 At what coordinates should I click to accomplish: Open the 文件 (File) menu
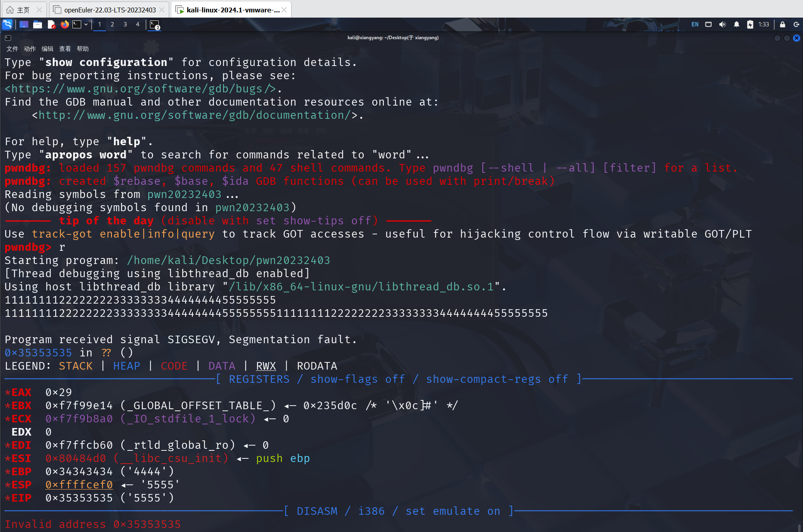tap(12, 49)
